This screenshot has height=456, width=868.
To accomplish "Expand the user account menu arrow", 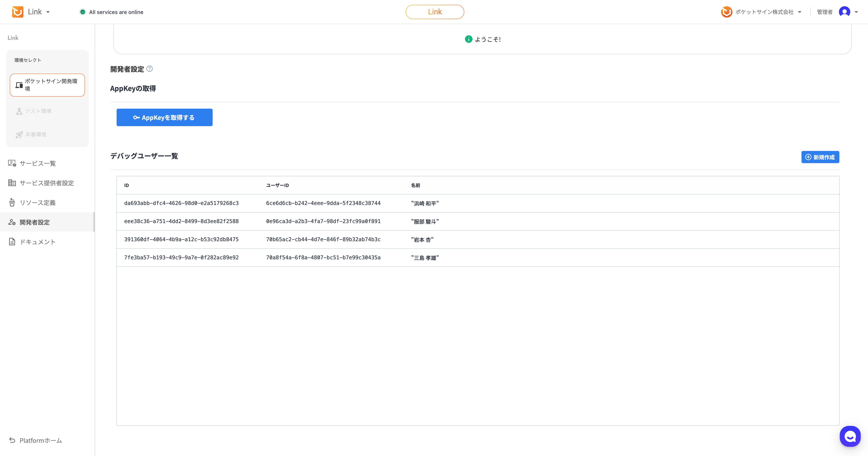I will click(x=856, y=12).
